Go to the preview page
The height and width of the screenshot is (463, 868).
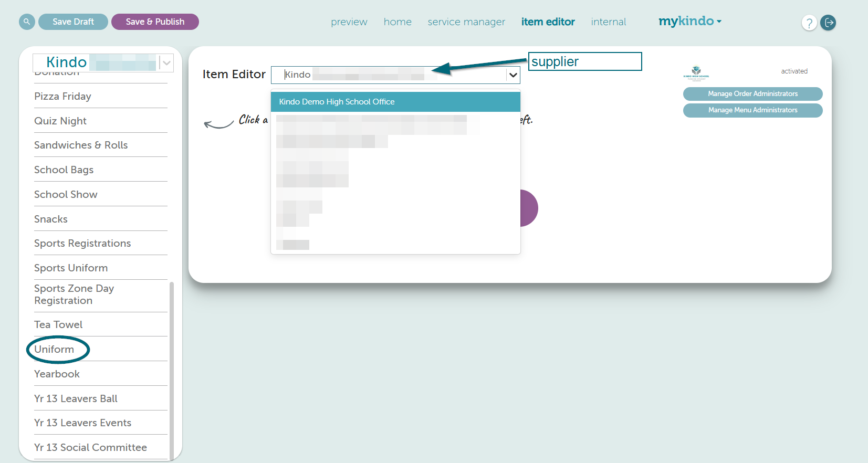point(349,22)
